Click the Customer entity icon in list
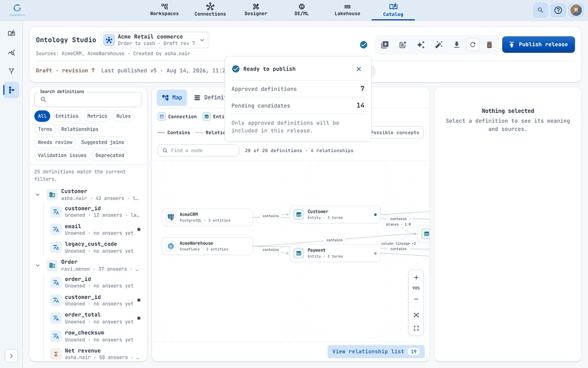 [x=52, y=194]
